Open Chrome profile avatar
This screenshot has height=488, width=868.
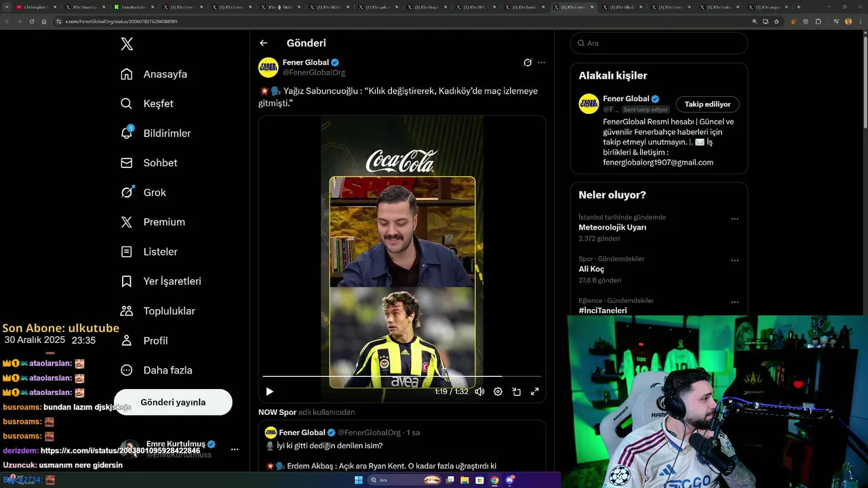[848, 21]
